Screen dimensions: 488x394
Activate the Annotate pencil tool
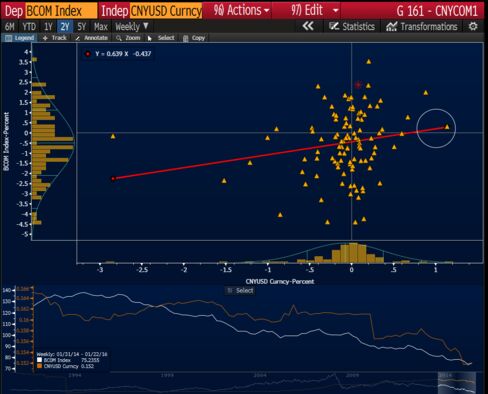click(x=91, y=38)
